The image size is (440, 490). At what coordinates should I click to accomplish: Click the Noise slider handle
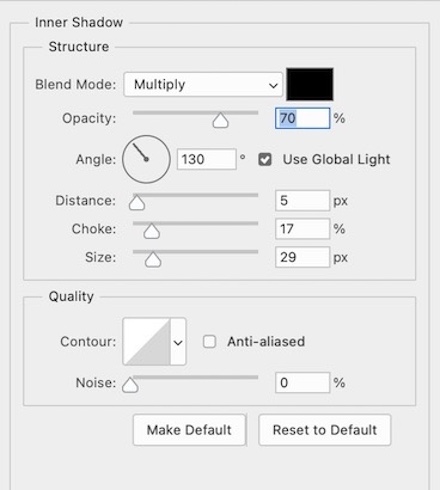pyautogui.click(x=130, y=385)
